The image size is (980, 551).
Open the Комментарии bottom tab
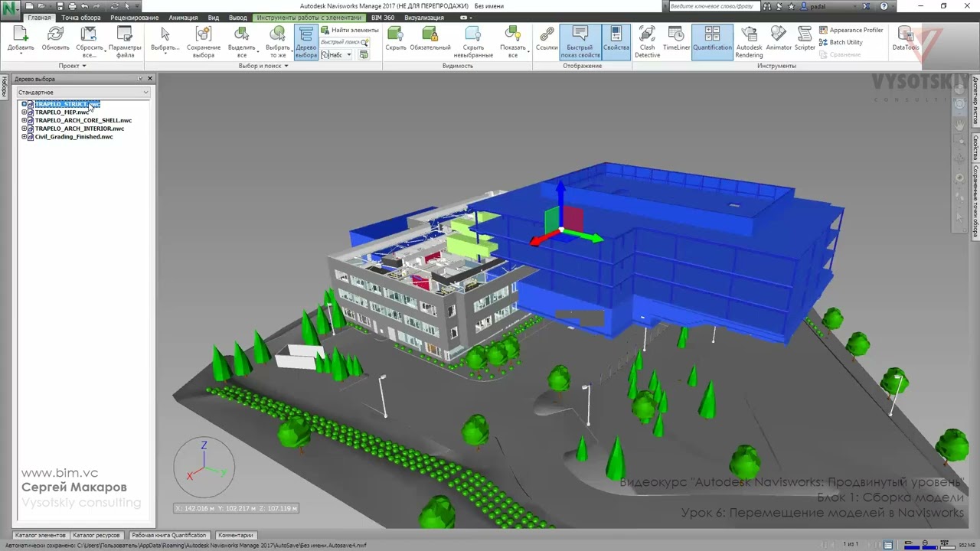234,536
